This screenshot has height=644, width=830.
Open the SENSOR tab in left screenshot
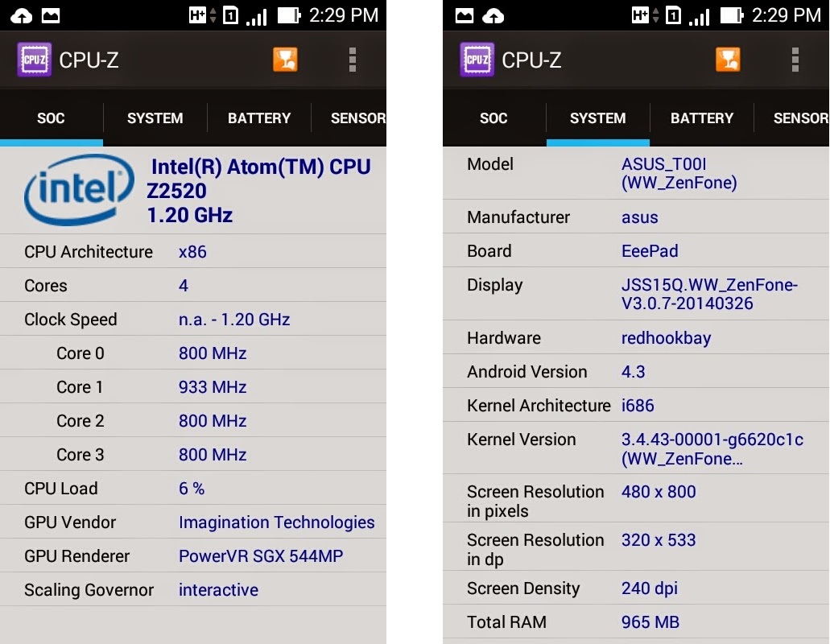[x=349, y=118]
